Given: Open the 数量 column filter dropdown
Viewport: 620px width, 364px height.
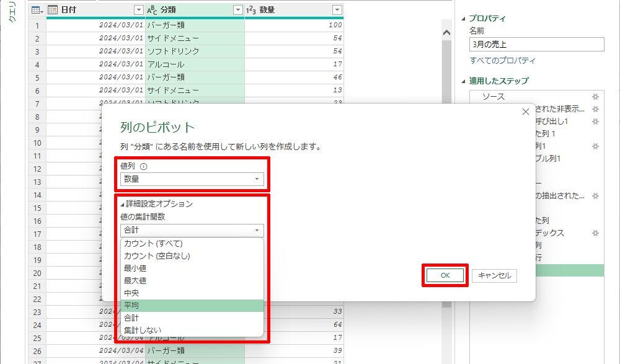Looking at the screenshot, I should pyautogui.click(x=337, y=10).
